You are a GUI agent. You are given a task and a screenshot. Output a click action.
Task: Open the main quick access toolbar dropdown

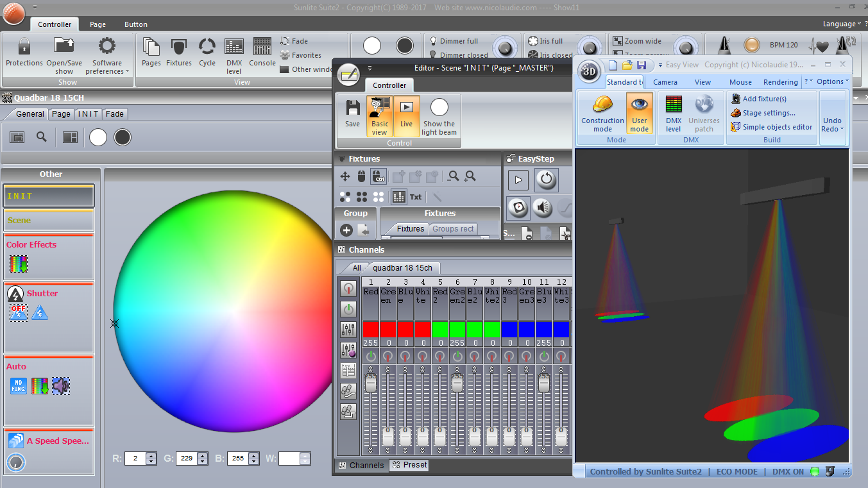[35, 7]
